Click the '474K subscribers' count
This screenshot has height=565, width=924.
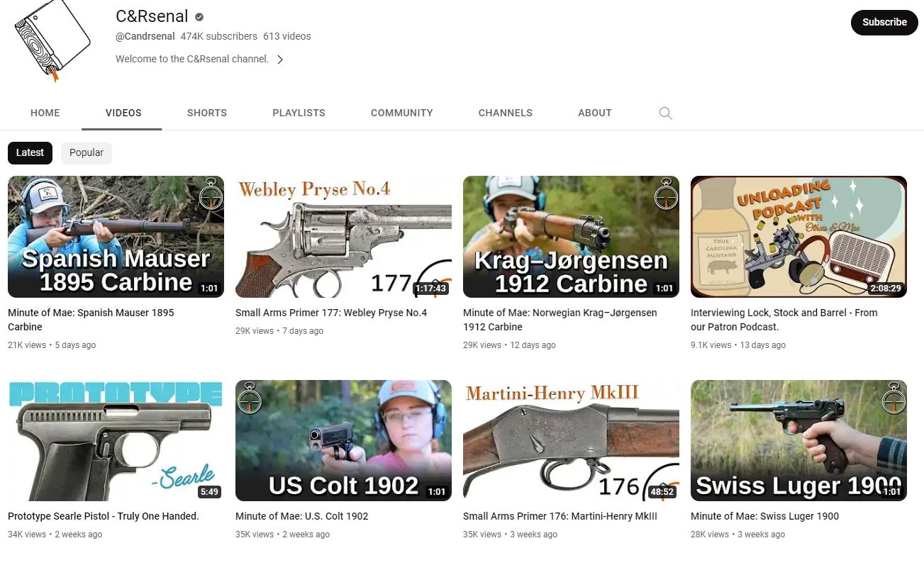[218, 36]
